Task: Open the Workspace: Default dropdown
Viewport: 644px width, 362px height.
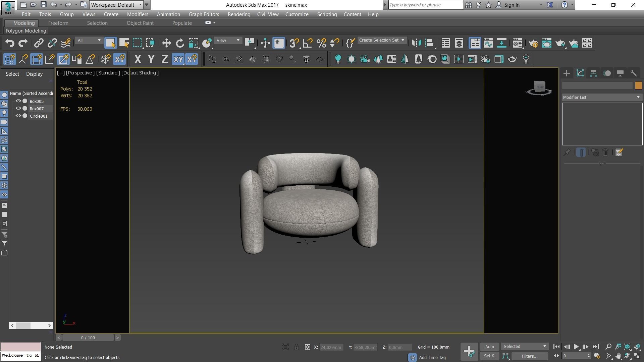Action: (x=117, y=5)
